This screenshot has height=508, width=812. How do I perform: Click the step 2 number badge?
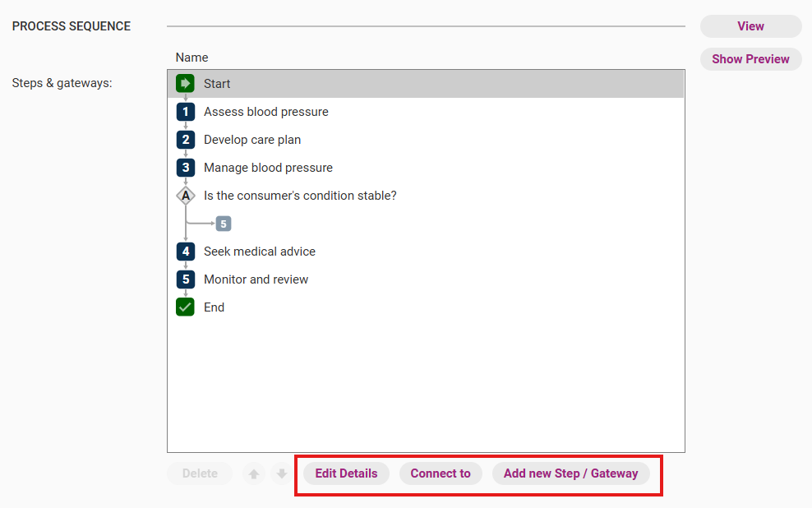point(186,140)
